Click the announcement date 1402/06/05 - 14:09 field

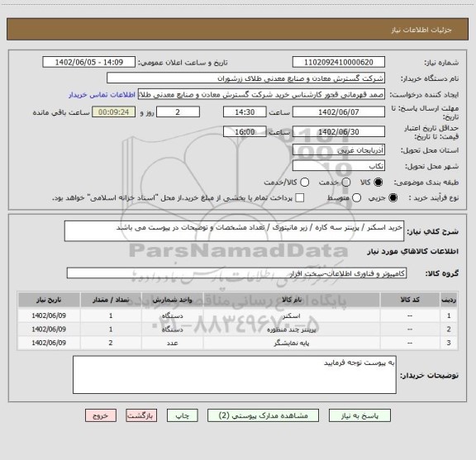click(89, 62)
